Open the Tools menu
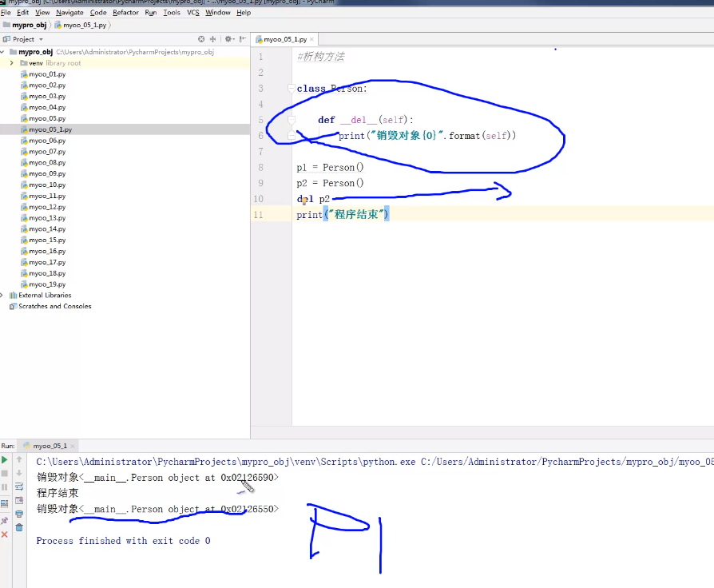The image size is (714, 588). pos(172,13)
